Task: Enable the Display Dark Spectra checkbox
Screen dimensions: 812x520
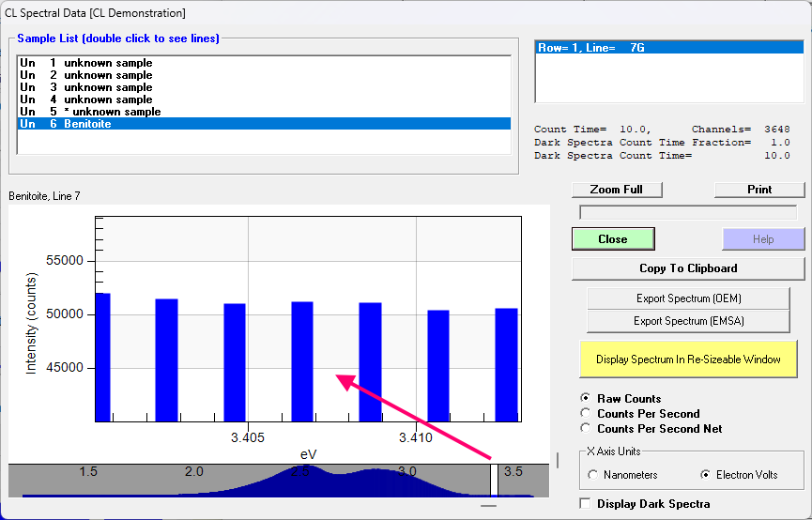Action: [587, 504]
